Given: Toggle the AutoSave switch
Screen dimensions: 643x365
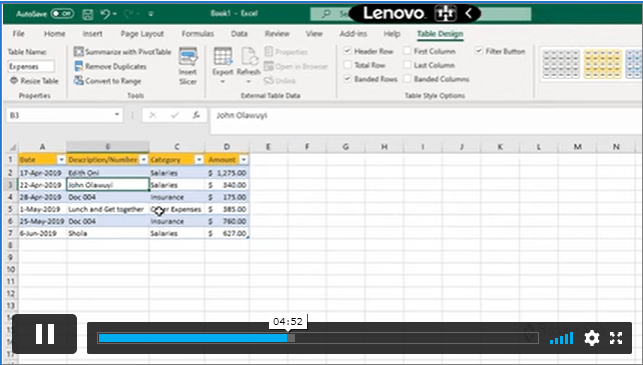Looking at the screenshot, I should pyautogui.click(x=62, y=14).
